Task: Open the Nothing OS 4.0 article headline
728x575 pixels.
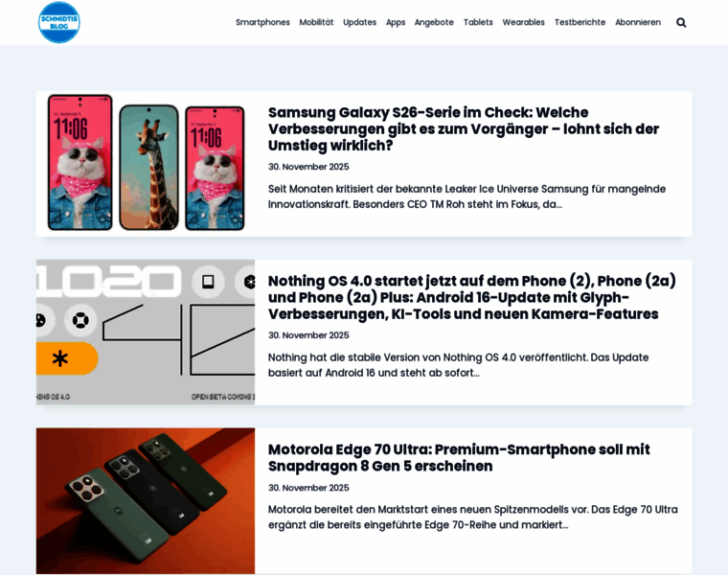Action: (x=471, y=297)
